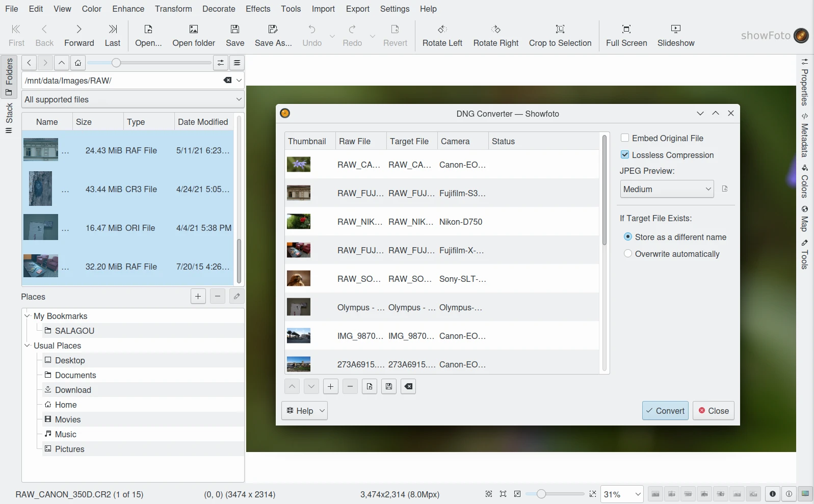The height and width of the screenshot is (504, 814).
Task: Open the JPEG Preview Medium dropdown
Action: 666,189
